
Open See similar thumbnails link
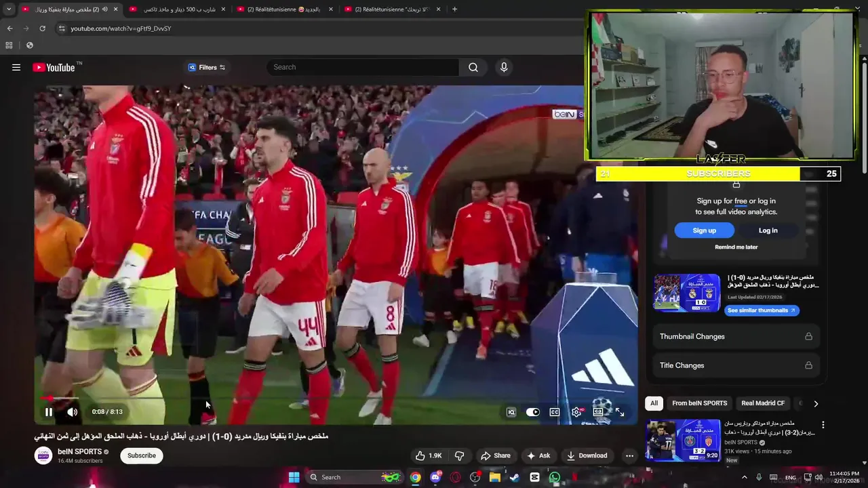click(762, 310)
